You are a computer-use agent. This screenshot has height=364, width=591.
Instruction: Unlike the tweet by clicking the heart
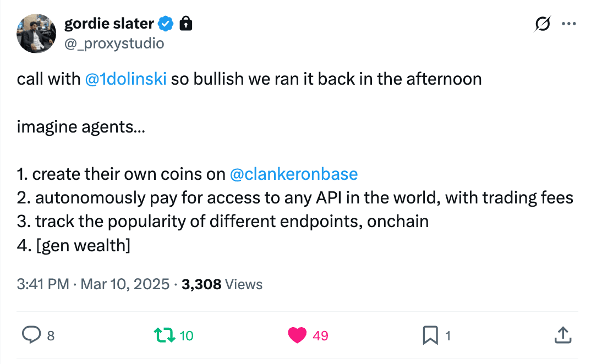[297, 335]
